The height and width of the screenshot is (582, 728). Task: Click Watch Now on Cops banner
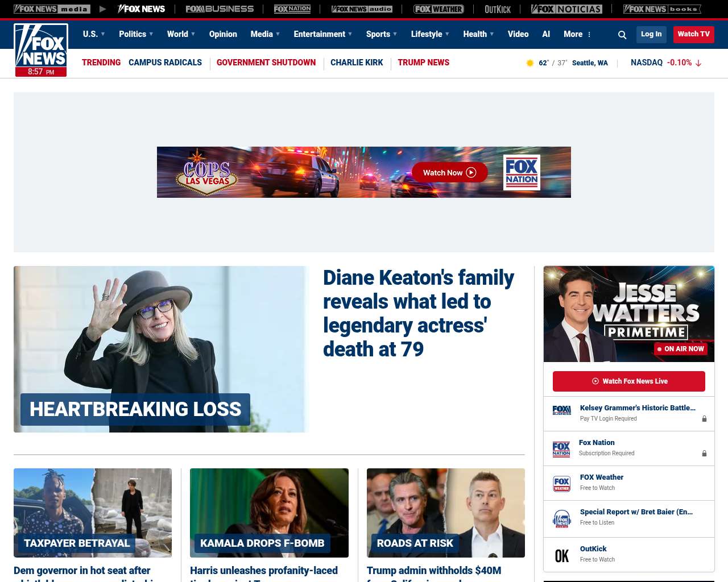(449, 172)
